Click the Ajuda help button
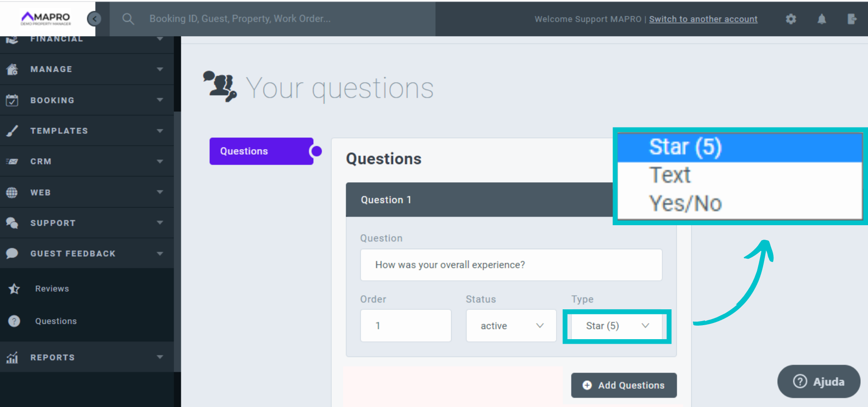This screenshot has height=407, width=868. pos(819,382)
